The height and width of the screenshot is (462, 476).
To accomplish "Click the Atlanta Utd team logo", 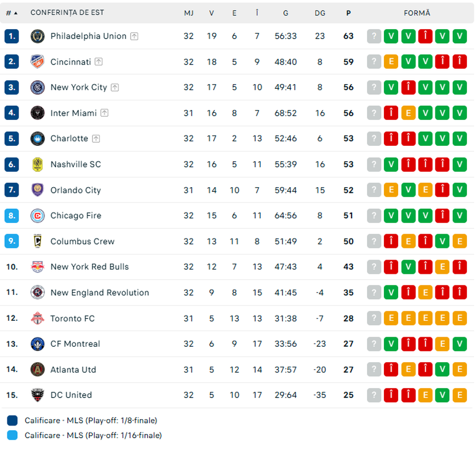I will pos(38,369).
